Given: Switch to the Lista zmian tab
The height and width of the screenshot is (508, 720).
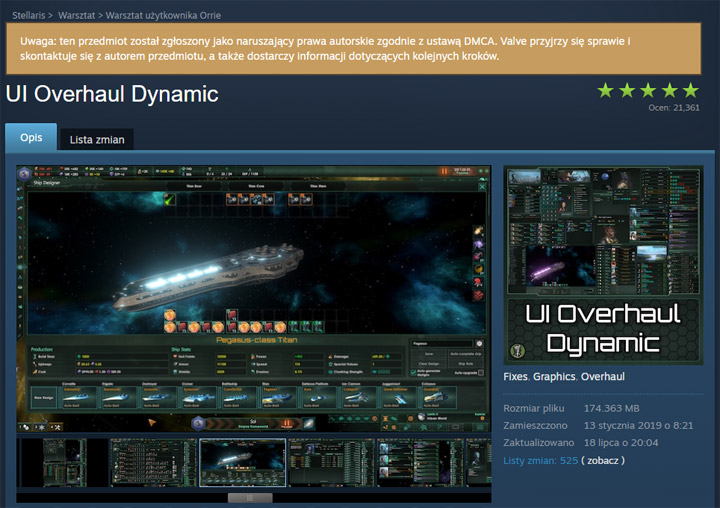Looking at the screenshot, I should coord(97,139).
